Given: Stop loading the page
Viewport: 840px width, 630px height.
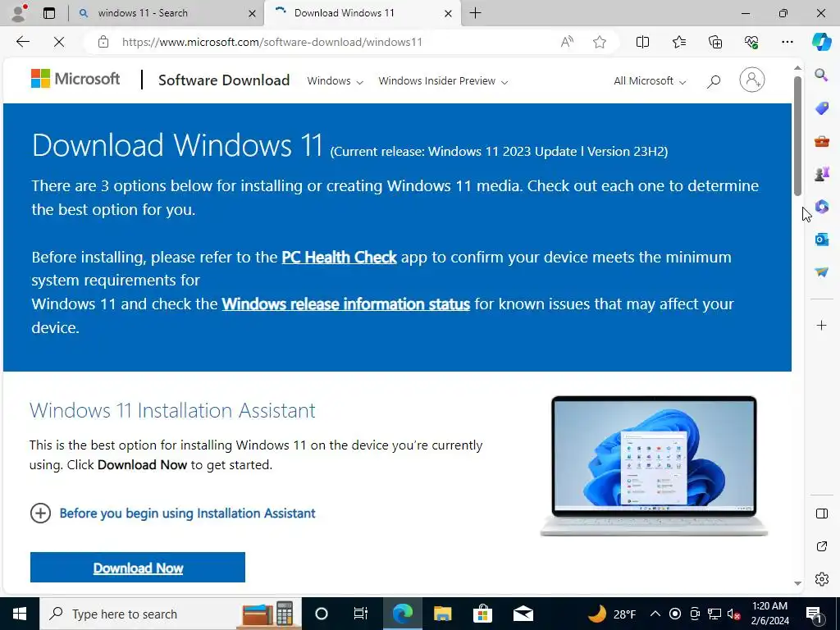Looking at the screenshot, I should (x=59, y=42).
